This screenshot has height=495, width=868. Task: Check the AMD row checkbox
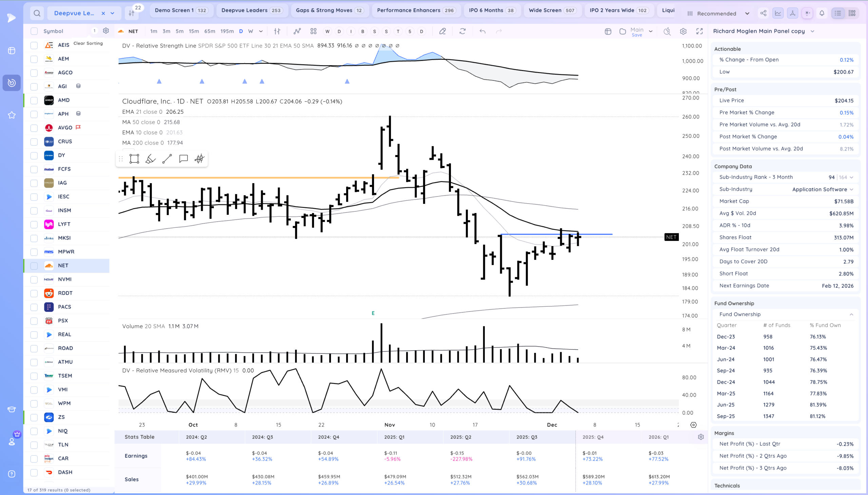[34, 100]
